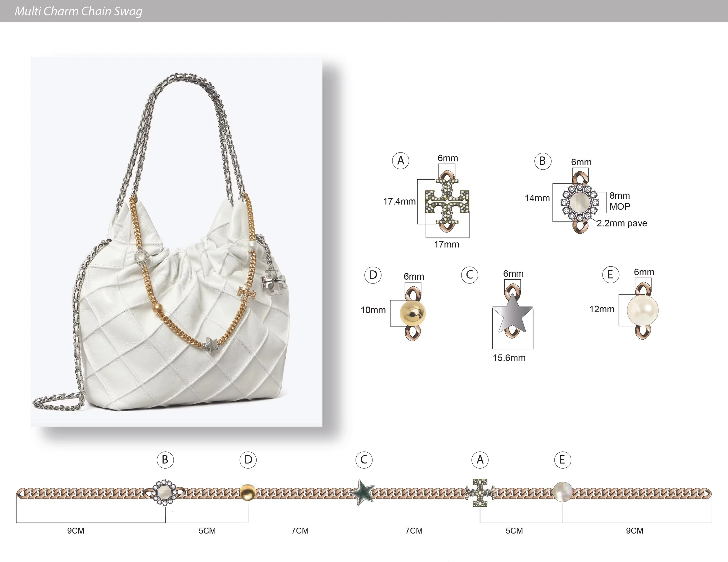Image resolution: width=728 pixels, height=562 pixels.
Task: Select the mother-of-pearl flower charm drawing
Action: [580, 202]
